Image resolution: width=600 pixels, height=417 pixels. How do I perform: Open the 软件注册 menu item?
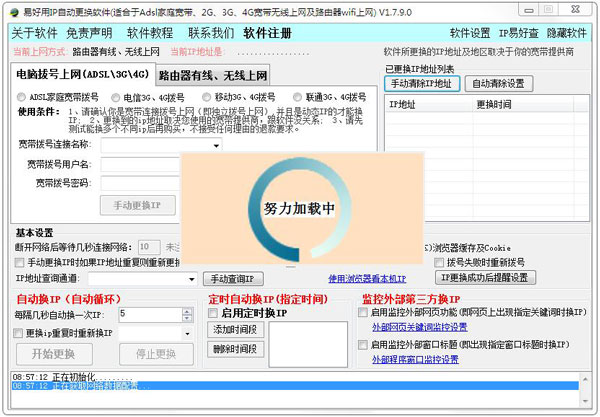[x=268, y=33]
